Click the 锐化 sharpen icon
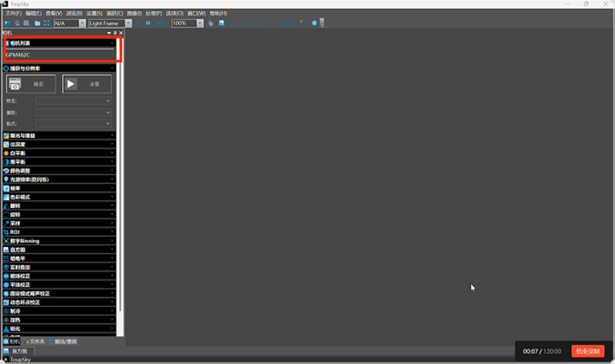The width and height of the screenshot is (615, 364). tap(6, 328)
